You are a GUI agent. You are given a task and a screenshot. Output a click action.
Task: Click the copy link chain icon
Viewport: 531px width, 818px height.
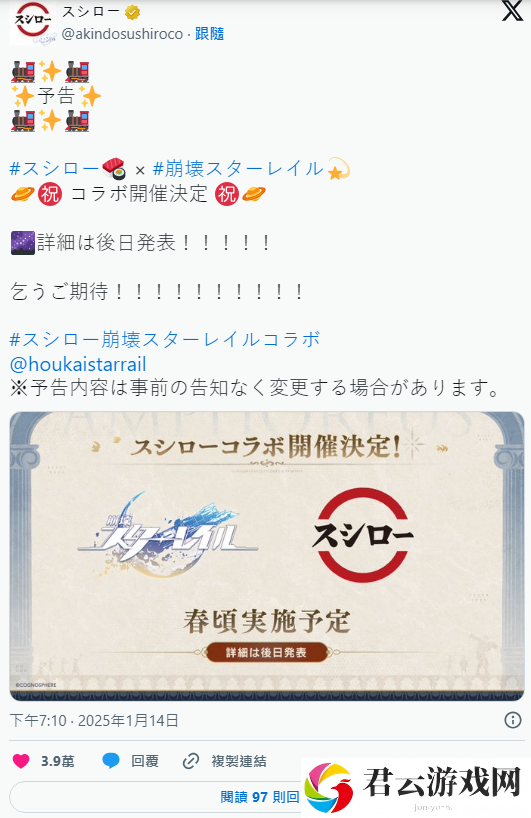click(190, 761)
